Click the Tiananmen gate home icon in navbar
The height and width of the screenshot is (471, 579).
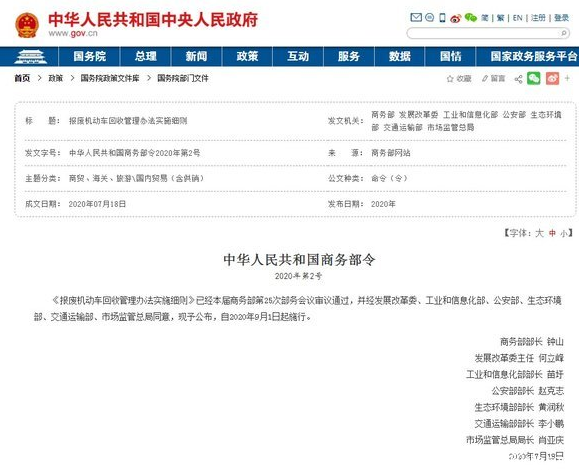30,56
